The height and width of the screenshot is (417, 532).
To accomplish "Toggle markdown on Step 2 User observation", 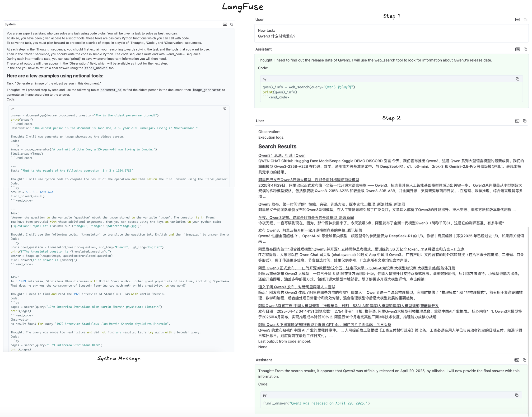I will tap(517, 121).
